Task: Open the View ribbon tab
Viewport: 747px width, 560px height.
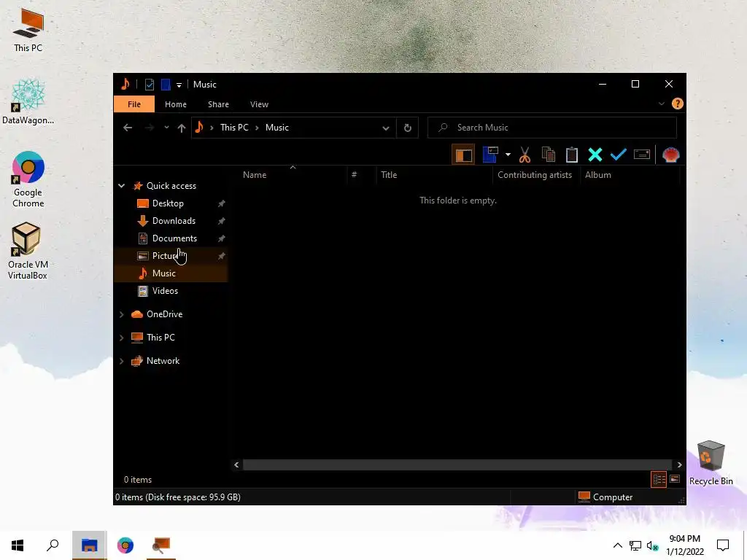Action: 259,104
